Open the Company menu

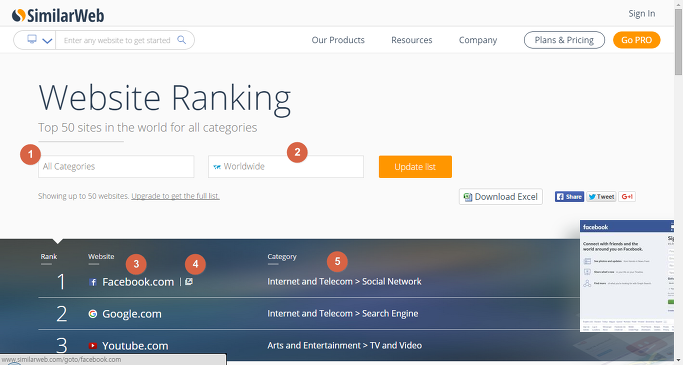[478, 40]
